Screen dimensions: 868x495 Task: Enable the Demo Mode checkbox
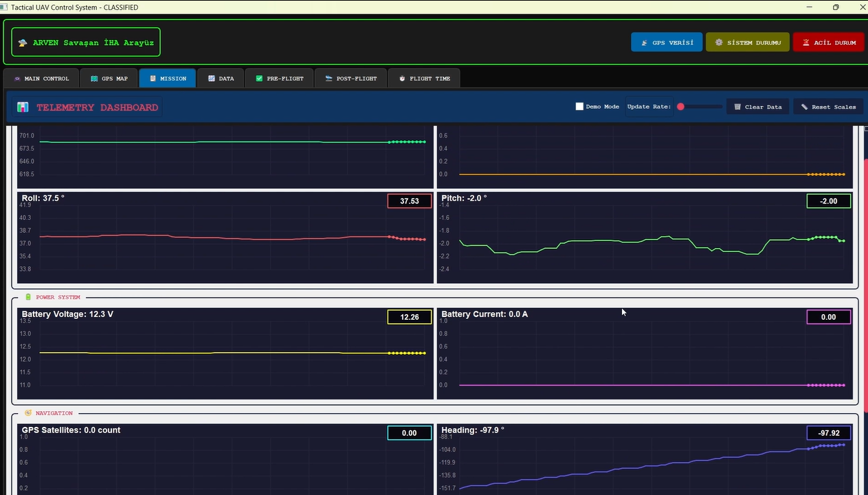pyautogui.click(x=579, y=107)
